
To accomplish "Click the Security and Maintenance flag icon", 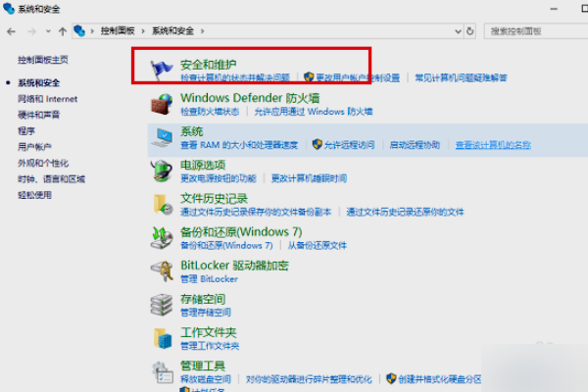I will click(x=162, y=70).
